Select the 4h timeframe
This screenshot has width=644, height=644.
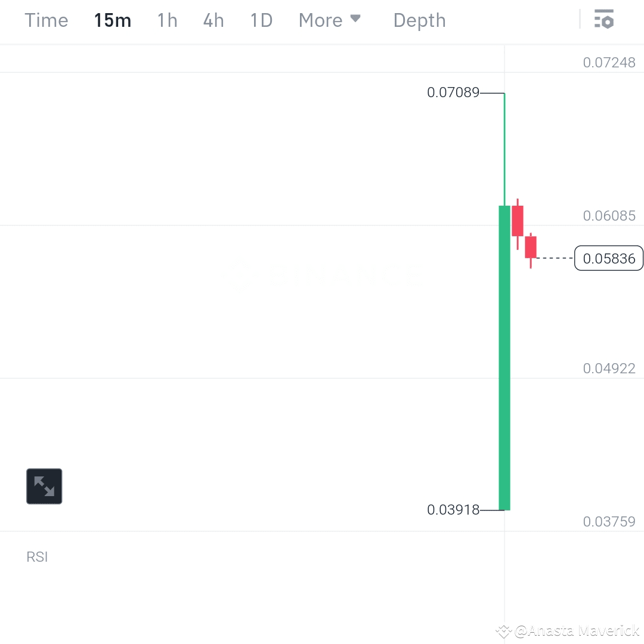coord(213,20)
